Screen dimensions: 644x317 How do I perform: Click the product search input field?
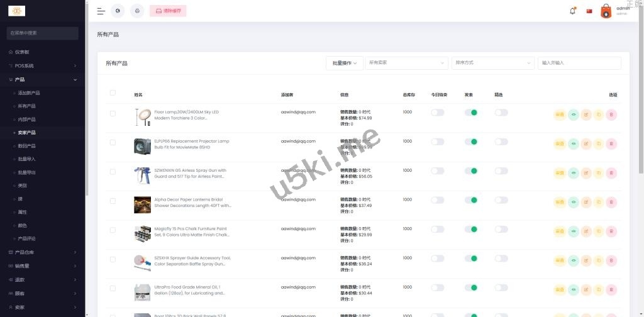tap(579, 63)
